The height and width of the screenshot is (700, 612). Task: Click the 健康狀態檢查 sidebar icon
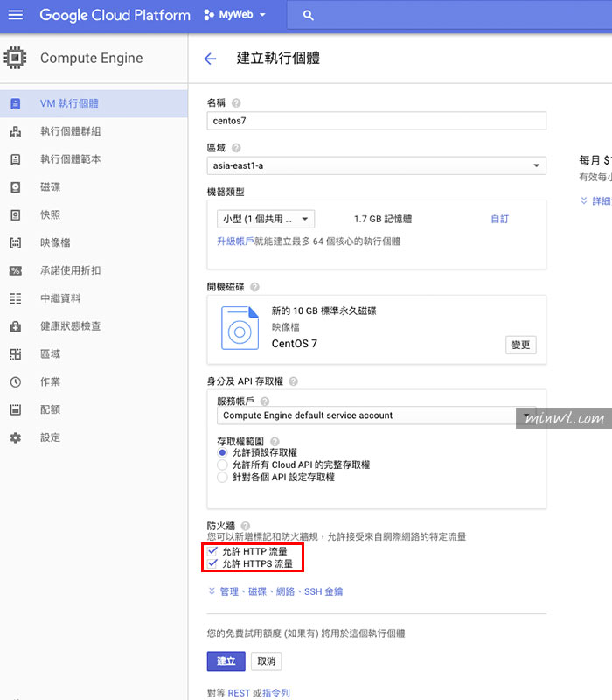(x=16, y=326)
